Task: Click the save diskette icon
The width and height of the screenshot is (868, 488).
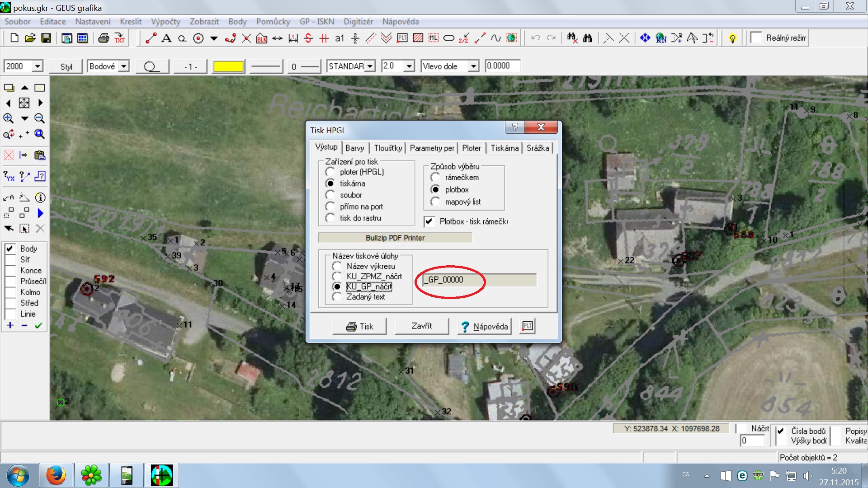Action: pyautogui.click(x=46, y=38)
